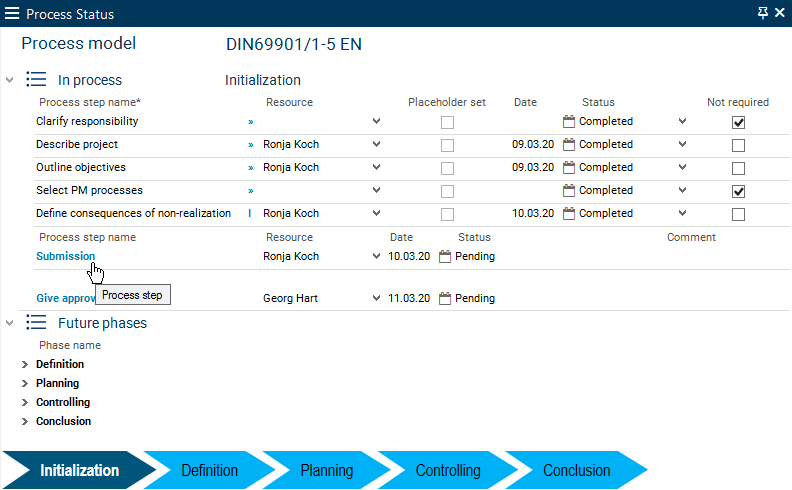
Task: Click calendar icon in Give approval row
Action: point(445,298)
